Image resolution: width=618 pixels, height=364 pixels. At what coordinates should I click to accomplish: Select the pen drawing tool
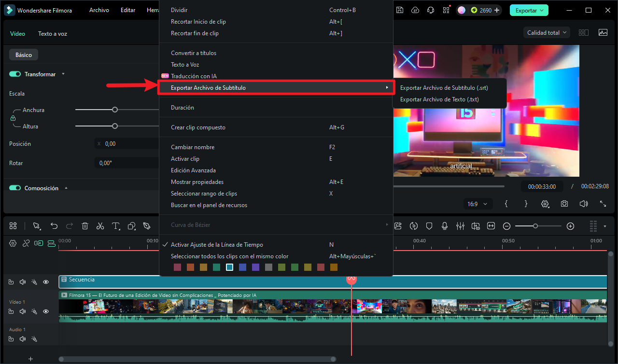point(147,226)
